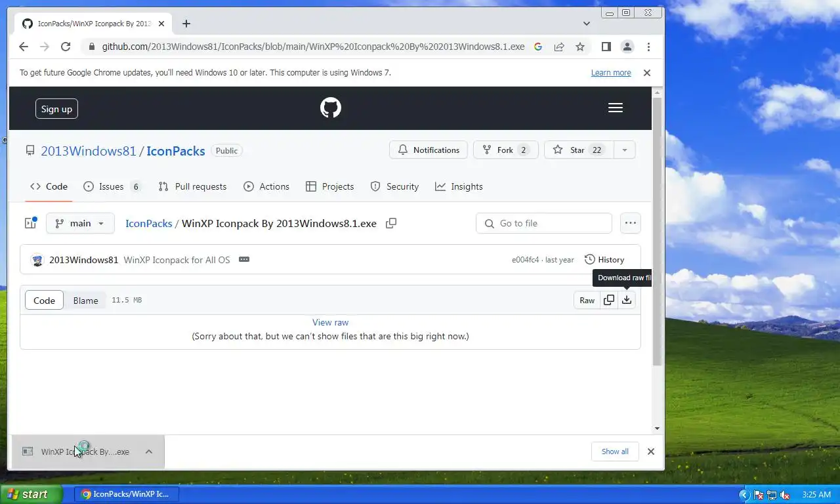
Task: Download raw file icon
Action: [627, 300]
